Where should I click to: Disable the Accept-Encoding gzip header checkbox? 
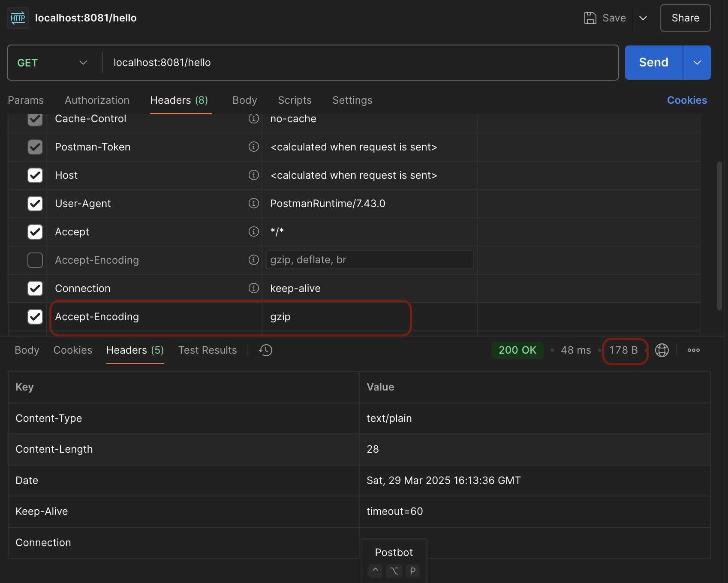coord(35,317)
